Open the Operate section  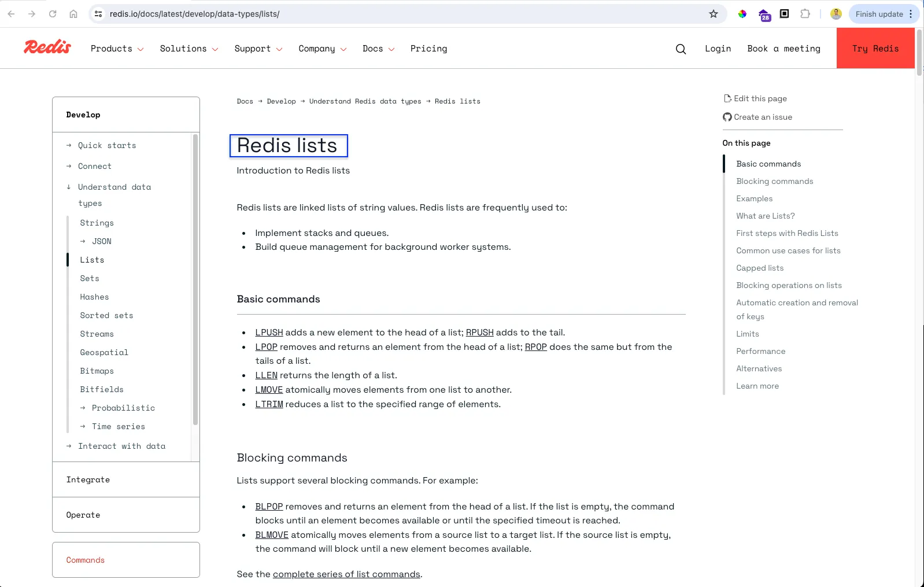(x=126, y=515)
